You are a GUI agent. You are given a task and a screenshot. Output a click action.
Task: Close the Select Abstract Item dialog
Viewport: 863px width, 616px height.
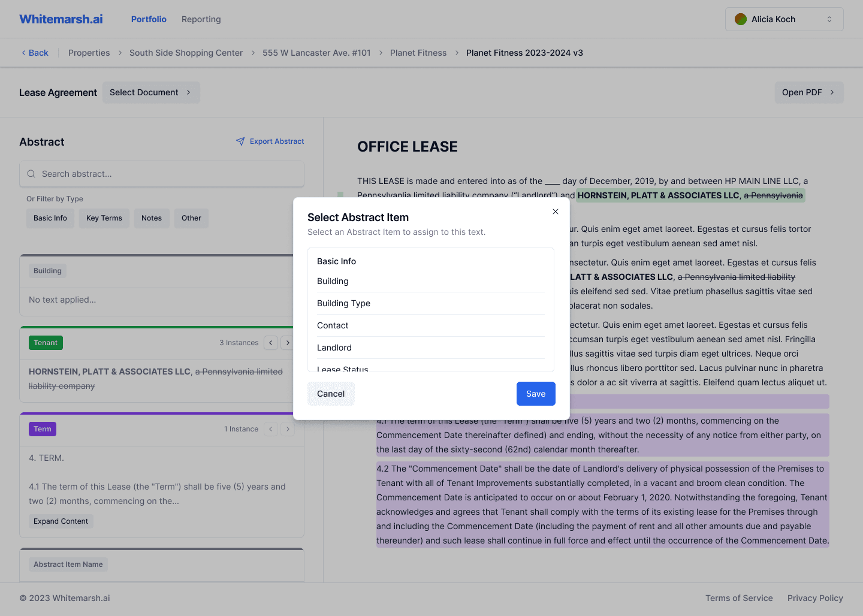556,212
